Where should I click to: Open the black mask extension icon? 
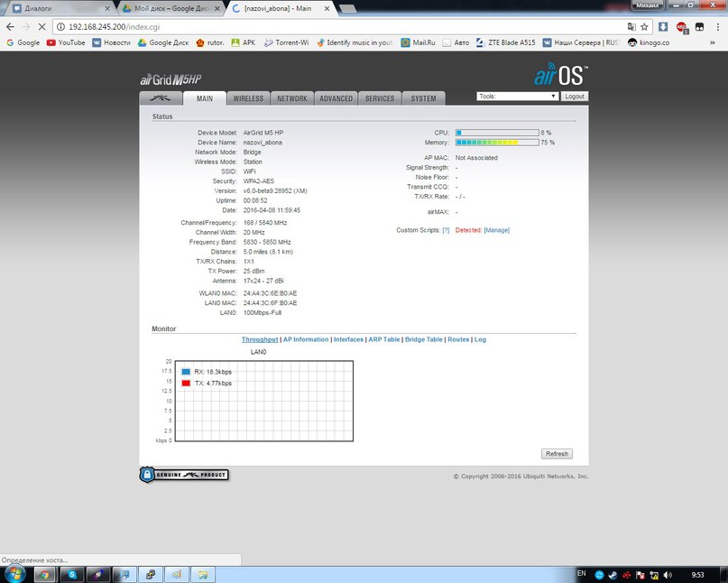click(699, 27)
